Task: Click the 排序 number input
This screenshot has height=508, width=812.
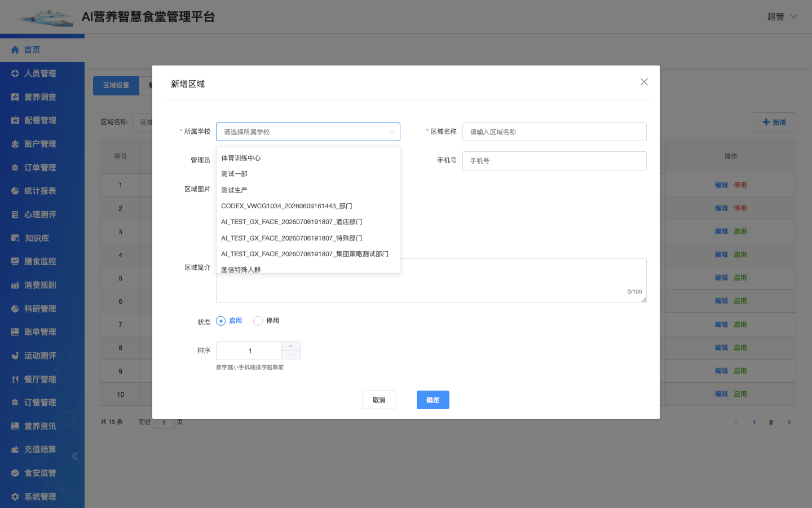Action: pos(249,351)
